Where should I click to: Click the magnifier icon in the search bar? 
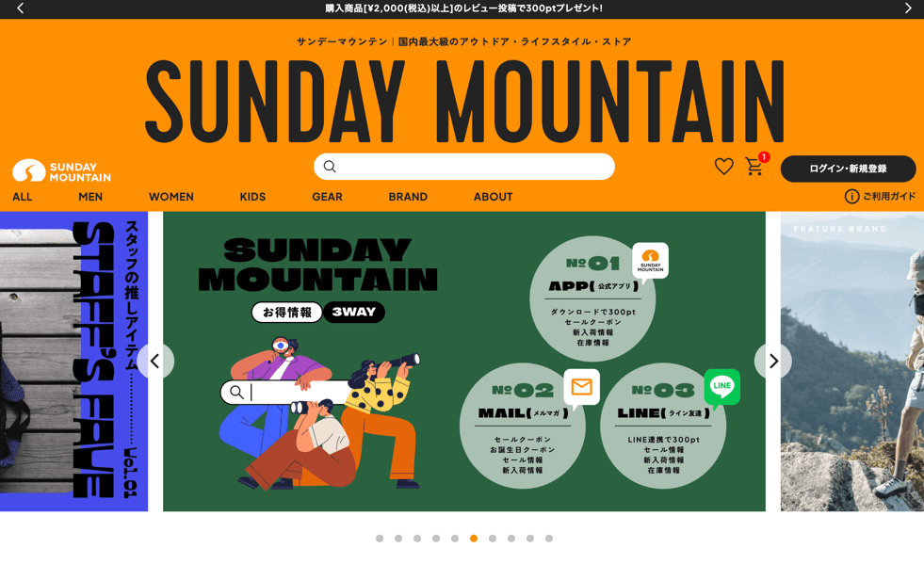[330, 167]
